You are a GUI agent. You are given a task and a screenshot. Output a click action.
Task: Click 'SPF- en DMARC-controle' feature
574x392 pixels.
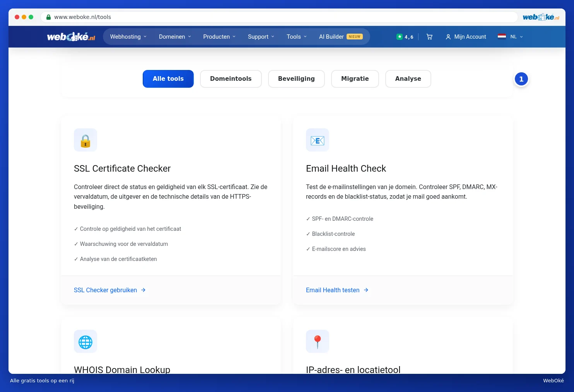point(343,219)
